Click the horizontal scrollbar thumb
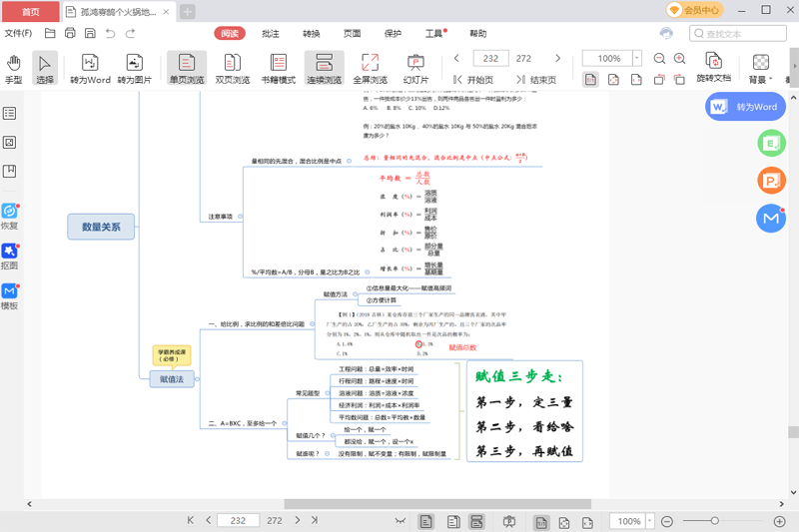Image resolution: width=799 pixels, height=532 pixels. (437, 504)
